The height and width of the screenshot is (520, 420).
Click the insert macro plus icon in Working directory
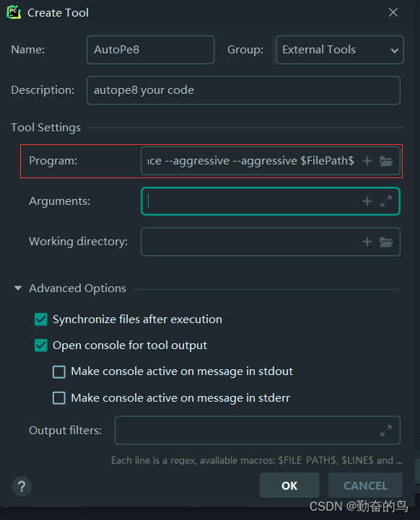coord(367,242)
